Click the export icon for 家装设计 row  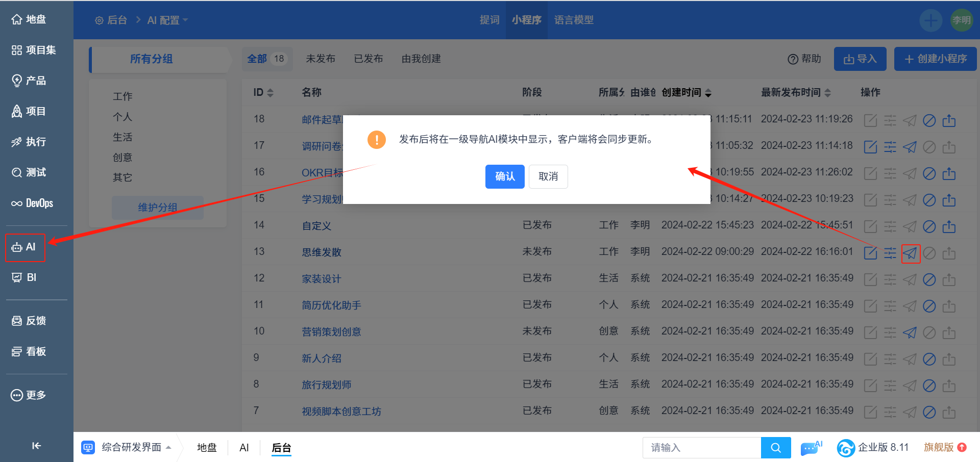(x=949, y=279)
